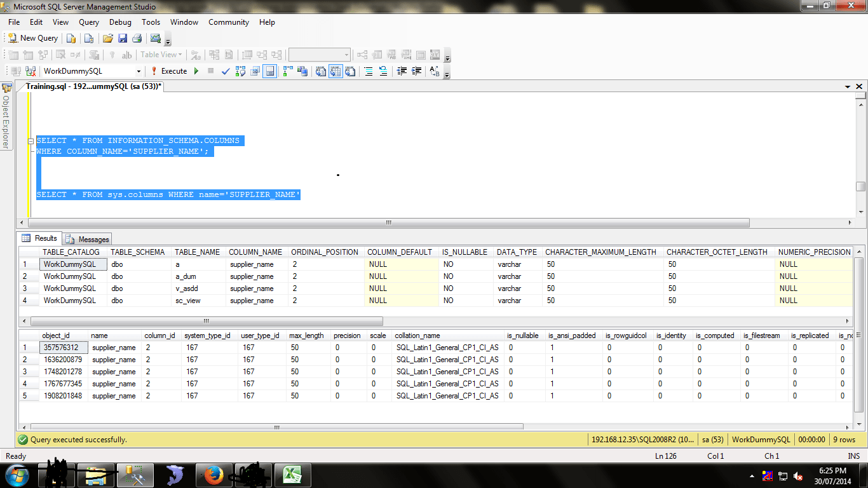Comment out the selected lines
The image size is (868, 488).
(x=369, y=71)
